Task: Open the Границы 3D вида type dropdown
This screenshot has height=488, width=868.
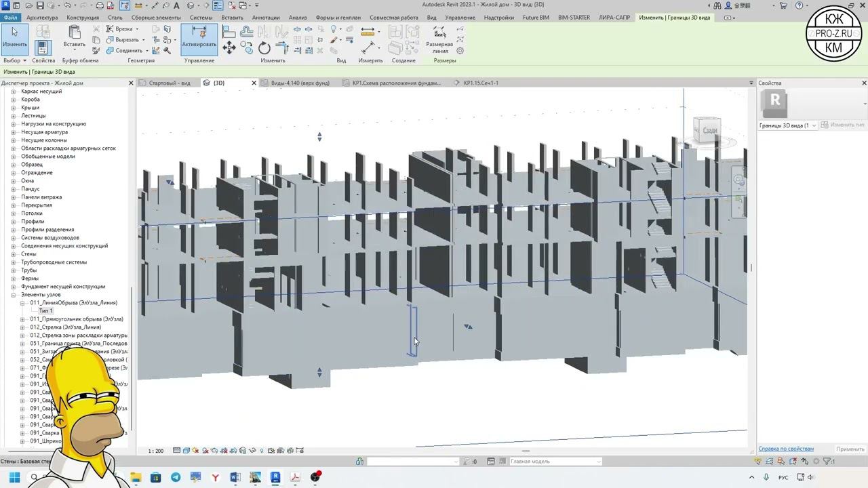Action: [814, 125]
